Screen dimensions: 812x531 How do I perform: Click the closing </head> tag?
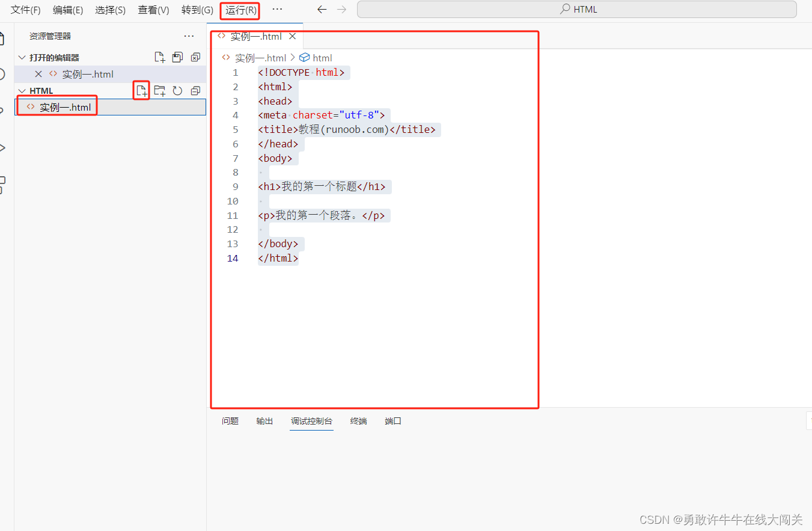(x=278, y=144)
